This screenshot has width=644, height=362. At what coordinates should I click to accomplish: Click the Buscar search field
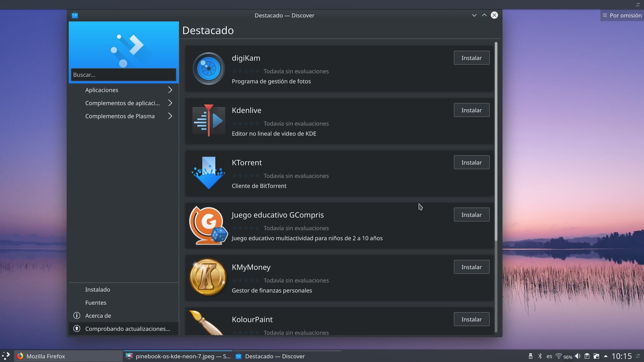click(123, 75)
